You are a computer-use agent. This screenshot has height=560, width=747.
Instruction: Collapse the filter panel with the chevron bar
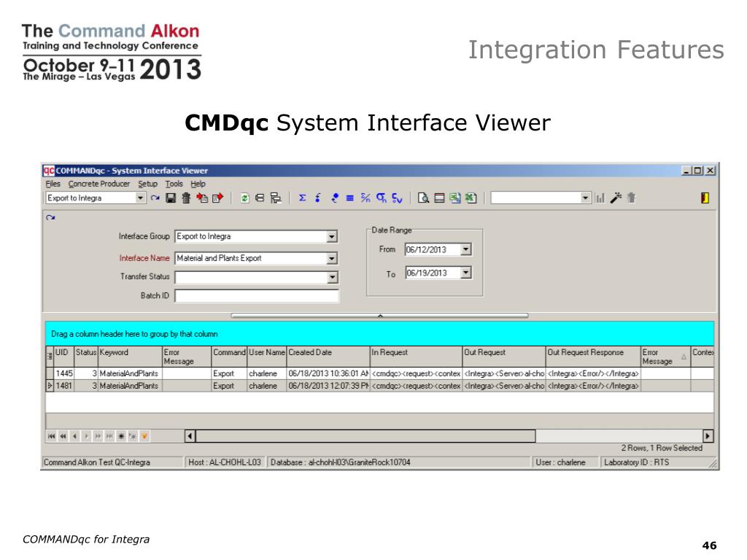click(x=379, y=315)
